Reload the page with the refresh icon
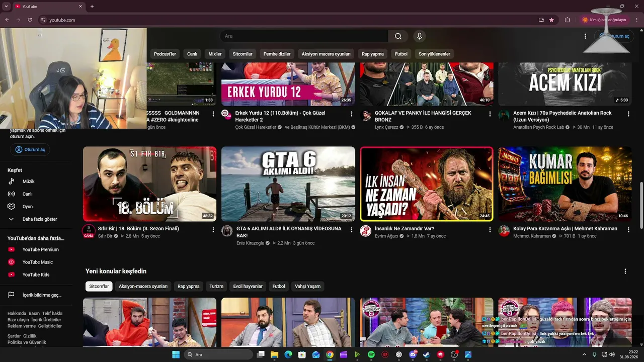This screenshot has height=362, width=644. [30, 20]
